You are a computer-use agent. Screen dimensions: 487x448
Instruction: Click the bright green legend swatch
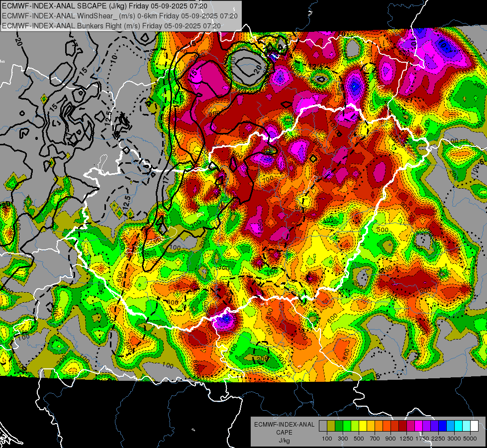pyautogui.click(x=347, y=426)
